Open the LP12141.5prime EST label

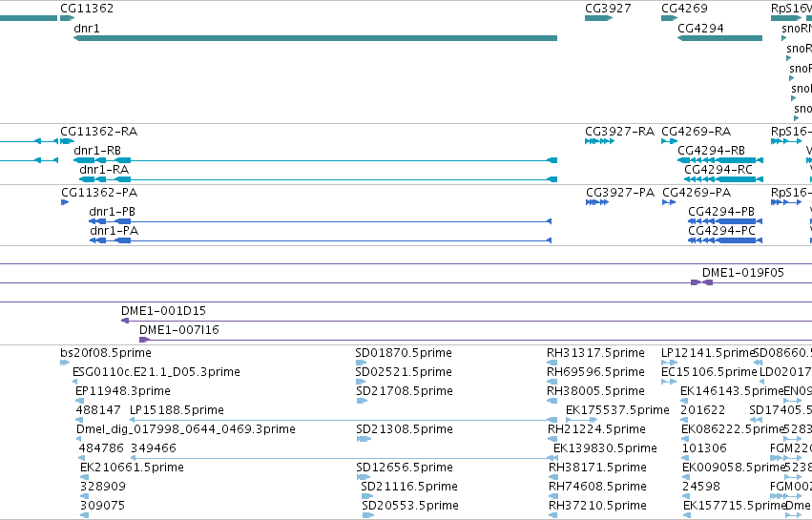click(x=708, y=353)
